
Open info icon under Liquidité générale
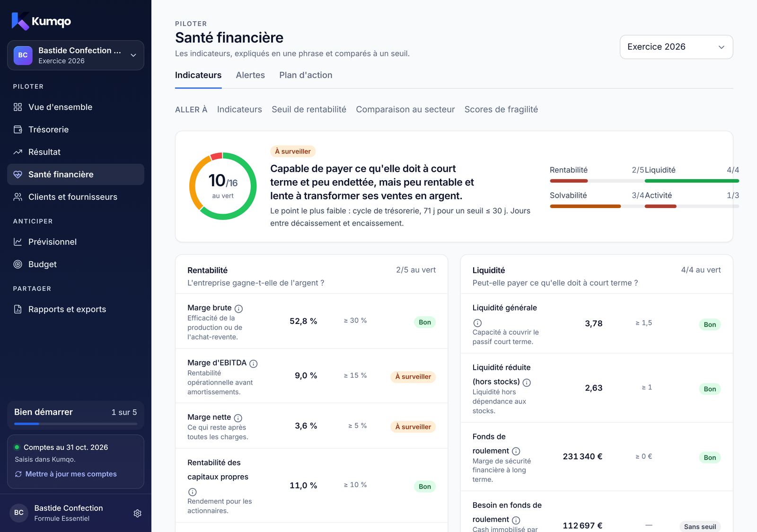pos(477,323)
